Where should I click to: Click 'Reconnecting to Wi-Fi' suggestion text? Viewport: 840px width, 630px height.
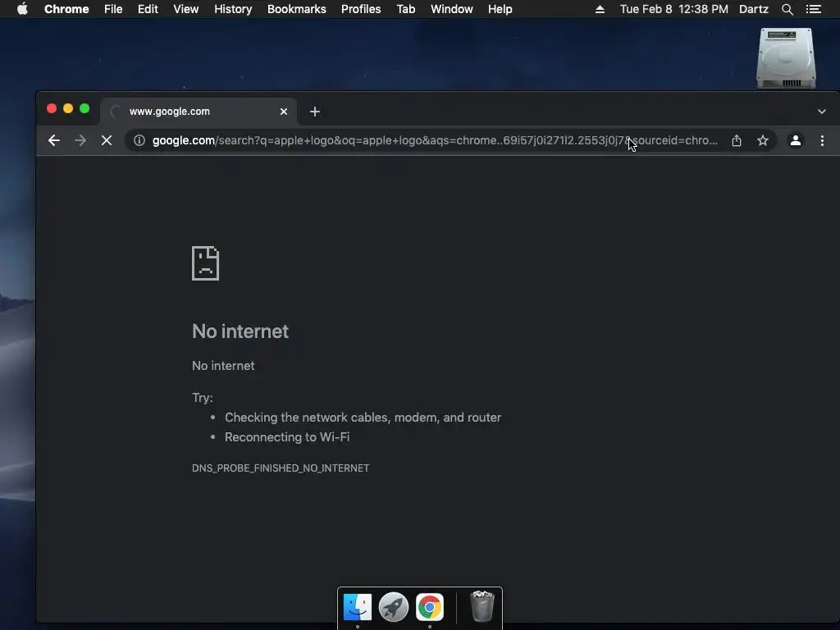pyautogui.click(x=287, y=437)
